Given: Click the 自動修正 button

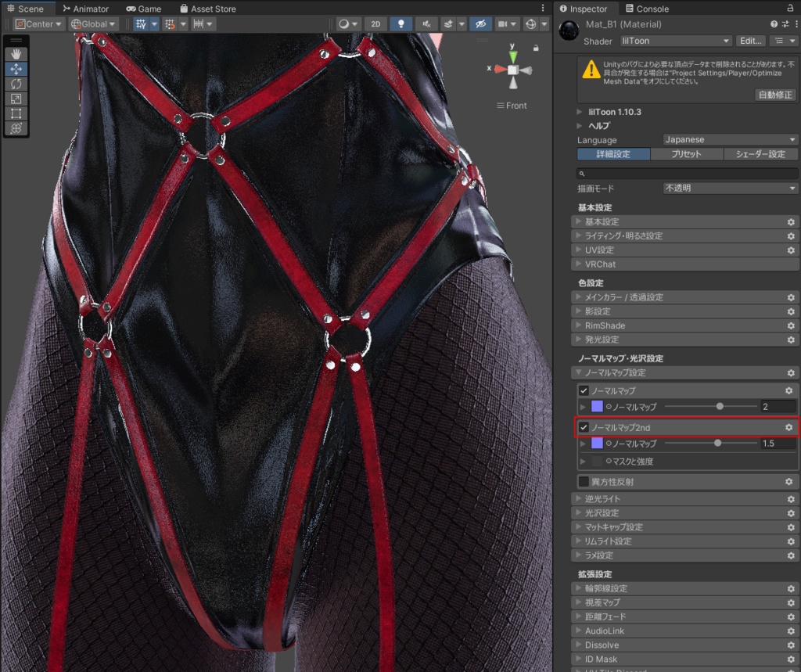Looking at the screenshot, I should tap(775, 95).
